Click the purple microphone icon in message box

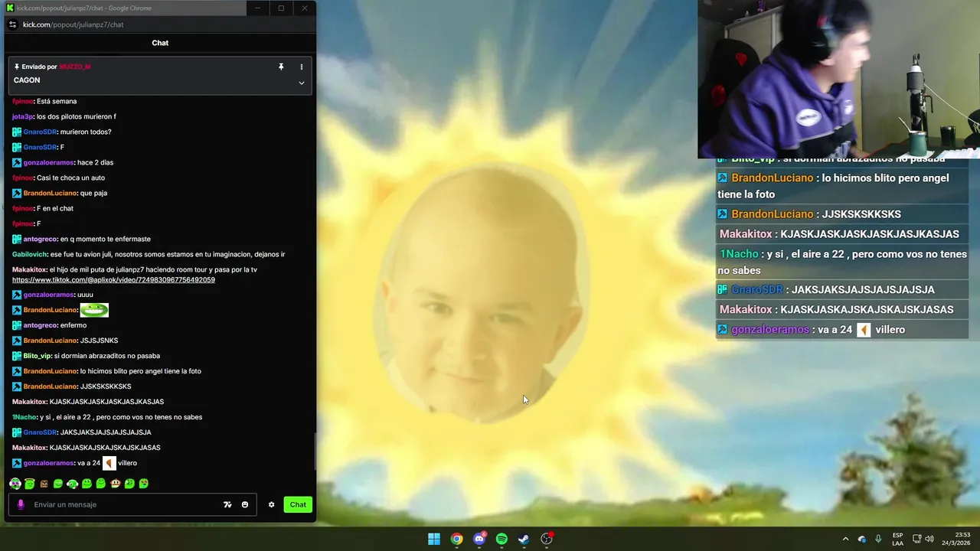[x=21, y=504]
